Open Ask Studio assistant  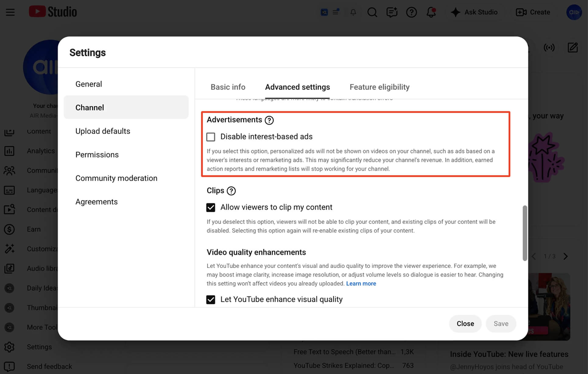(x=474, y=12)
